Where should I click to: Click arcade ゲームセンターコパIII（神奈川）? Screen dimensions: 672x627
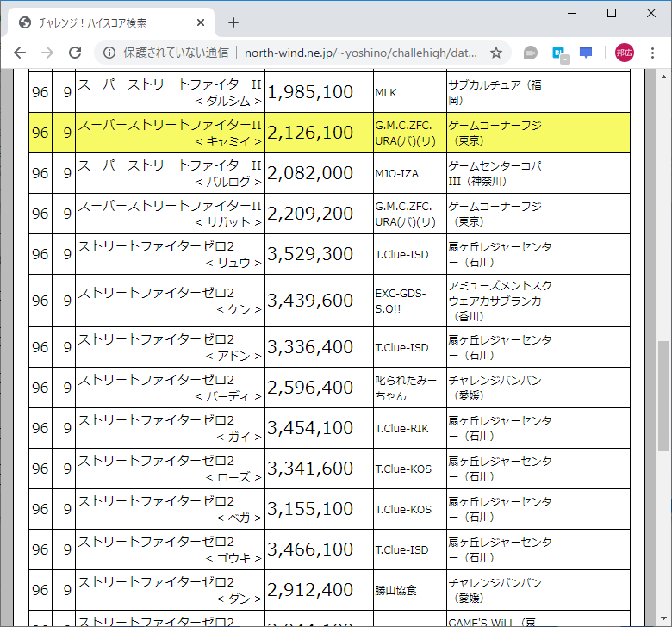point(495,173)
